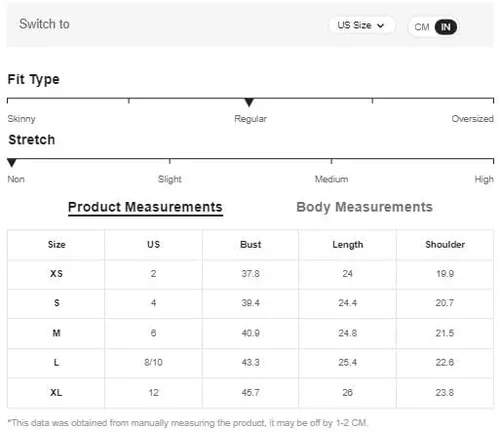Select the XS size row
This screenshot has height=433, width=500.
point(250,274)
